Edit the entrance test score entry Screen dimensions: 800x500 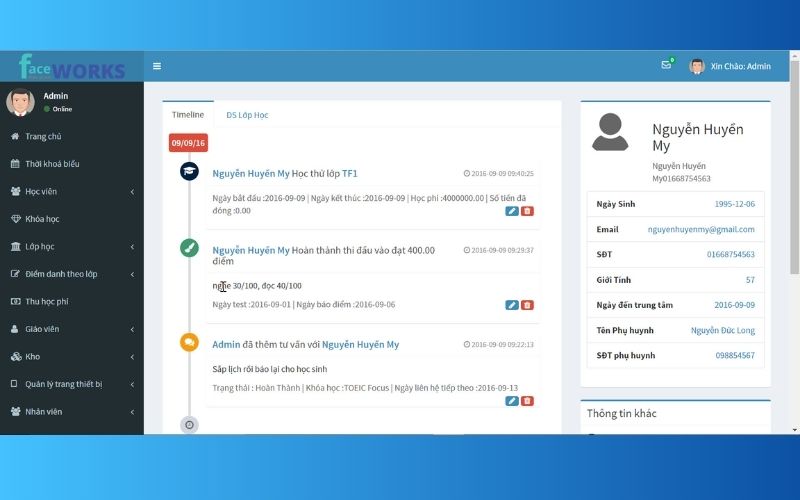click(x=512, y=305)
